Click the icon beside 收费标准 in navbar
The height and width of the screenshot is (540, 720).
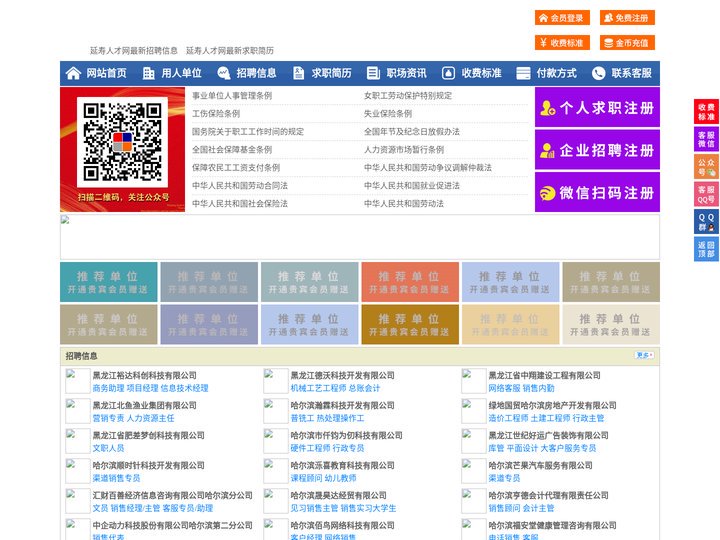point(448,73)
